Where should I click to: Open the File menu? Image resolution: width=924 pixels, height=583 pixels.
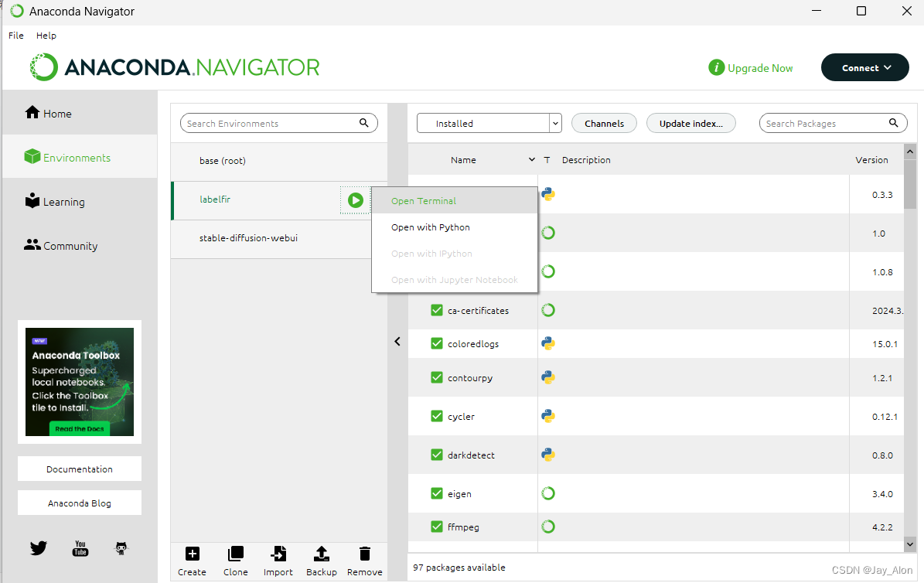pos(16,36)
